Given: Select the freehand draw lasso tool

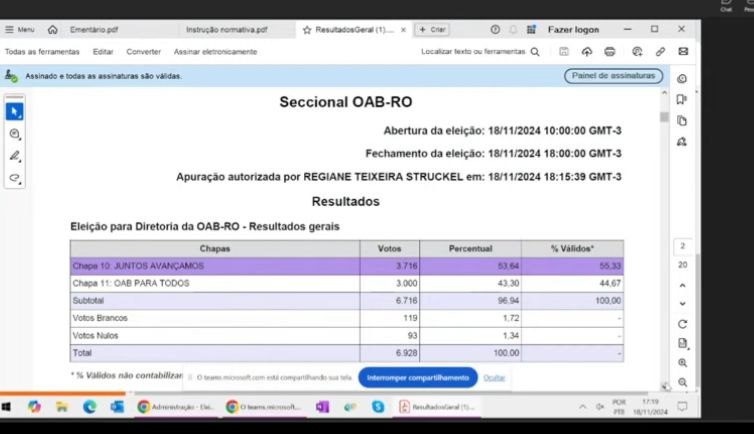Looking at the screenshot, I should point(14,178).
